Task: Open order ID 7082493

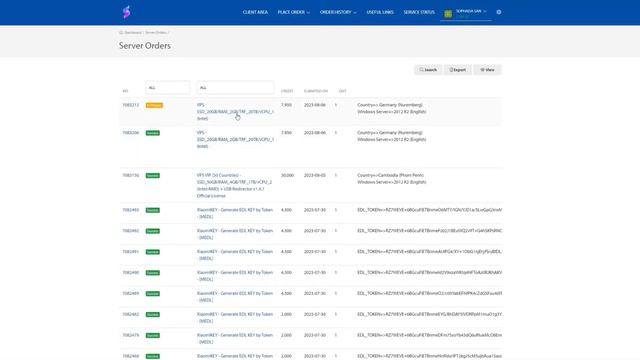Action: click(131, 210)
